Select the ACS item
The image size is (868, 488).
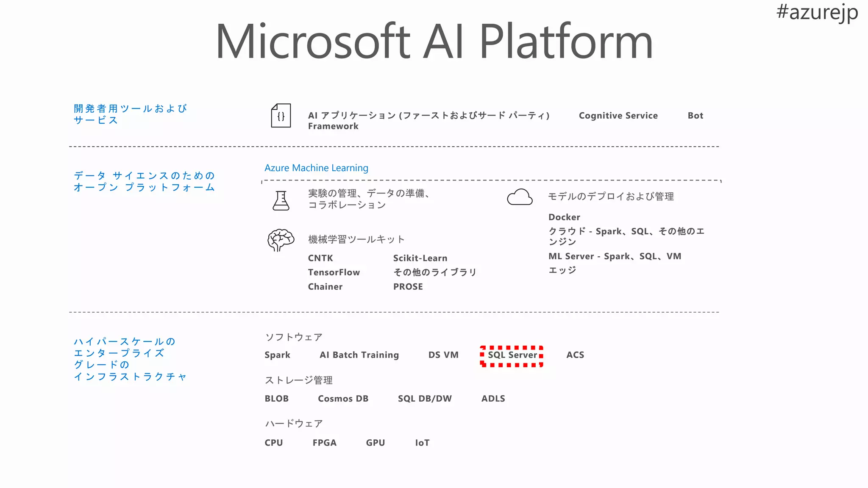point(575,355)
